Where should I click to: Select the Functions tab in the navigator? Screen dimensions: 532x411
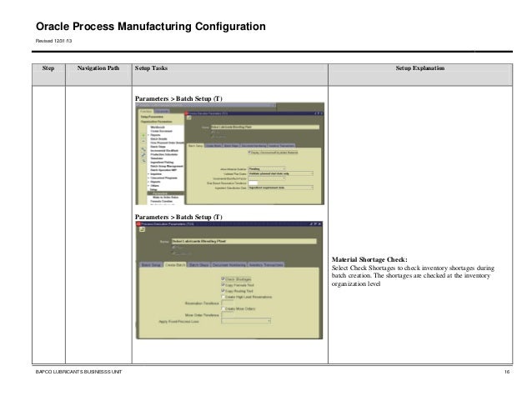(146, 111)
